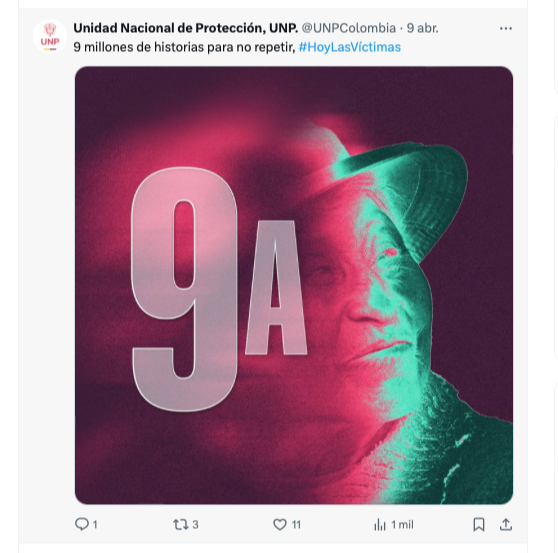Share the post using the upload arrow icon
The image size is (558, 553).
tap(506, 525)
